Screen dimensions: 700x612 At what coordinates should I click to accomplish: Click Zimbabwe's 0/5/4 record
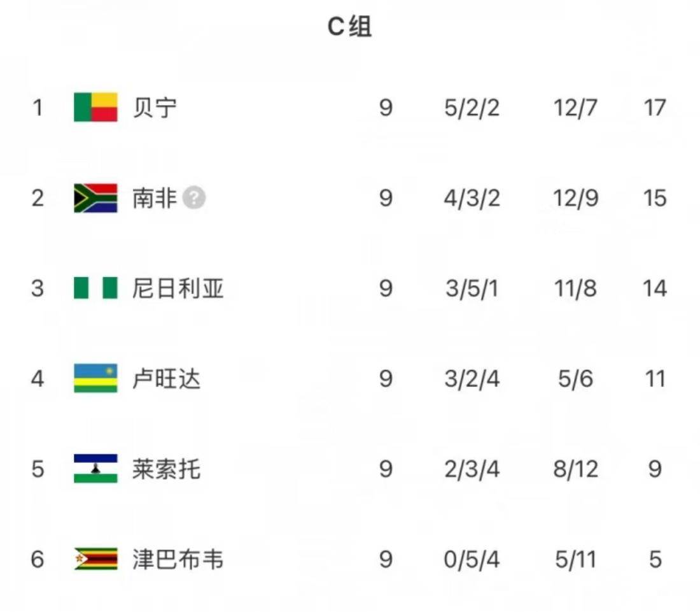472,560
